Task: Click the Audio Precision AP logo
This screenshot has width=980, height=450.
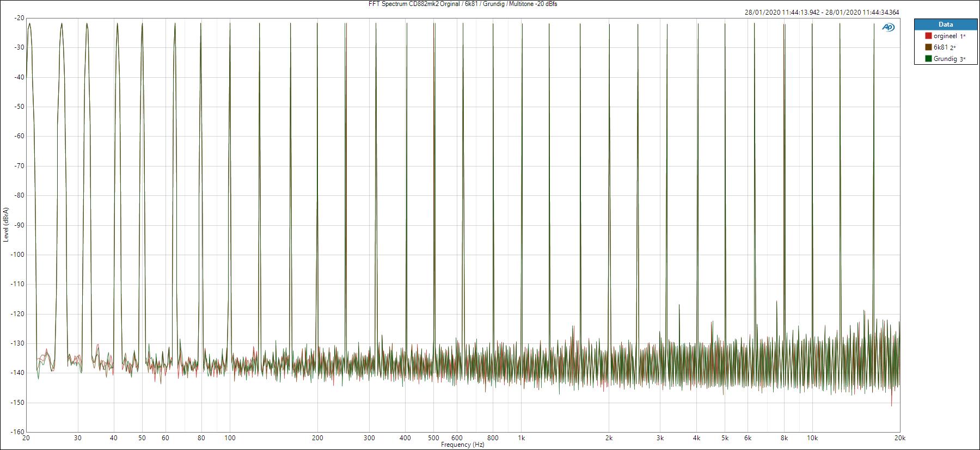Action: (x=888, y=27)
